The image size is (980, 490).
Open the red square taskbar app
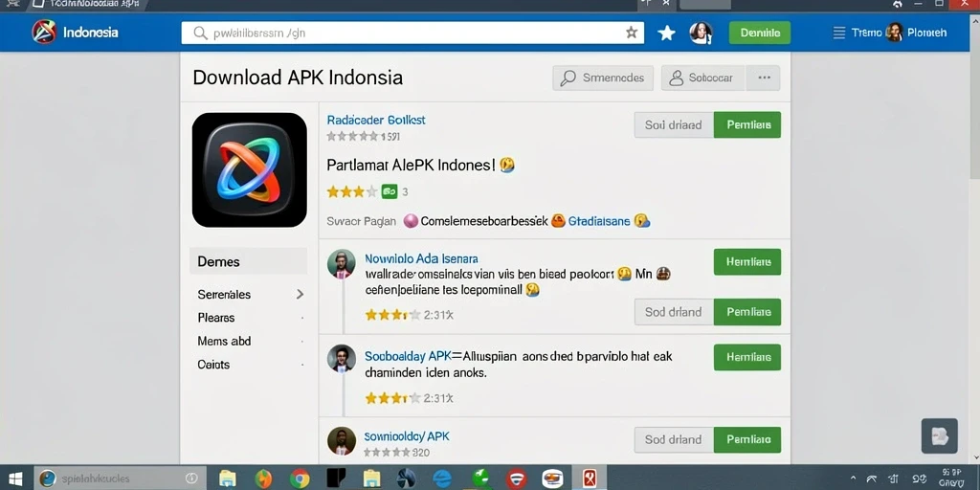coord(589,479)
